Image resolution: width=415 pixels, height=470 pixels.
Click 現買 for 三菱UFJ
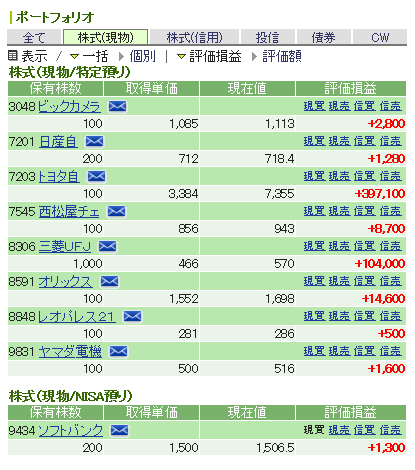(314, 246)
